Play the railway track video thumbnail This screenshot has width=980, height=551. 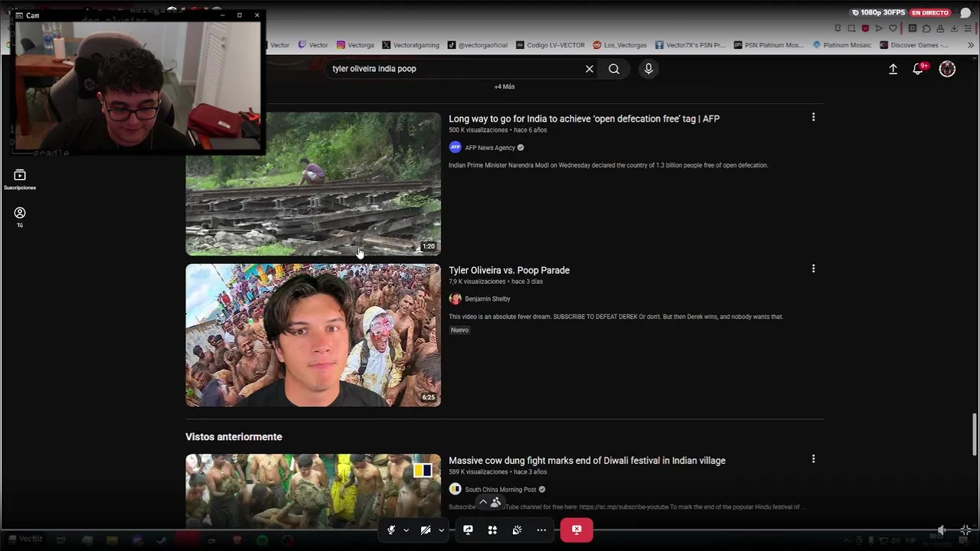point(313,184)
